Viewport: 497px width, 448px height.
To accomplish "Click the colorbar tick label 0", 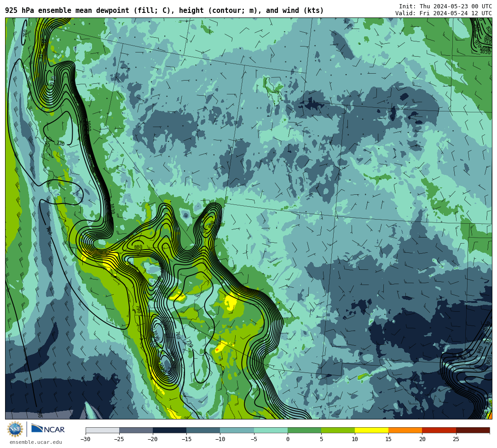I will 288,439.
